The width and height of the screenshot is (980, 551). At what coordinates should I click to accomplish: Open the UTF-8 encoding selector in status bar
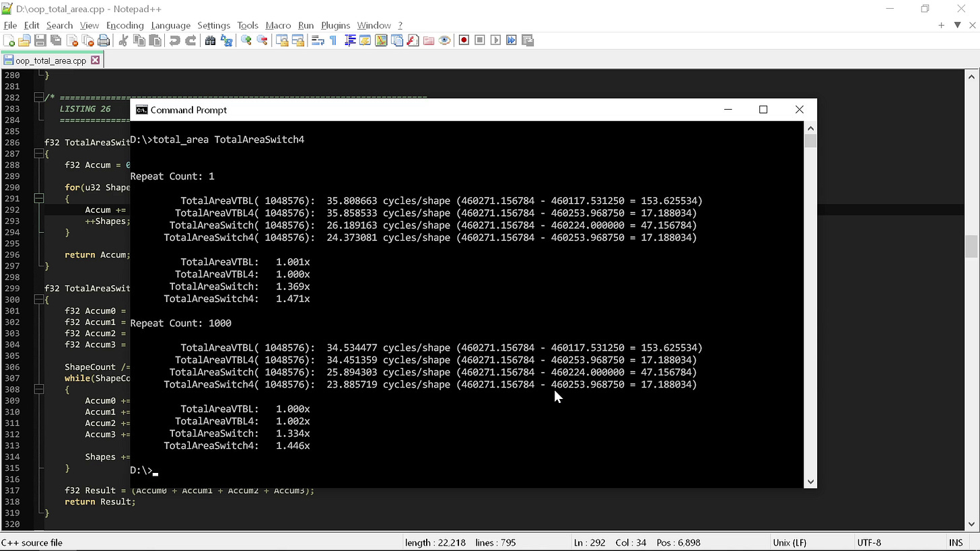click(x=869, y=542)
